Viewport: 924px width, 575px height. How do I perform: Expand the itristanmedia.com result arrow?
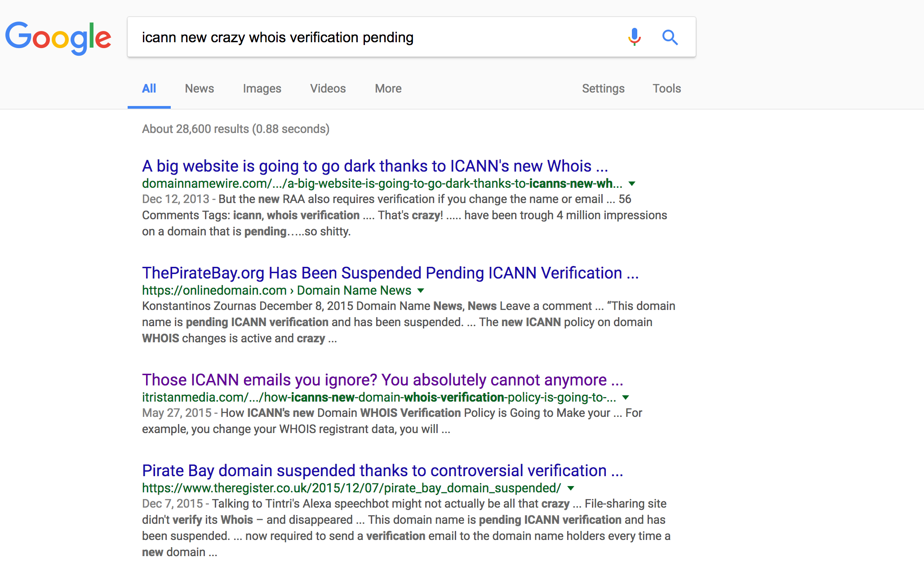pyautogui.click(x=626, y=398)
